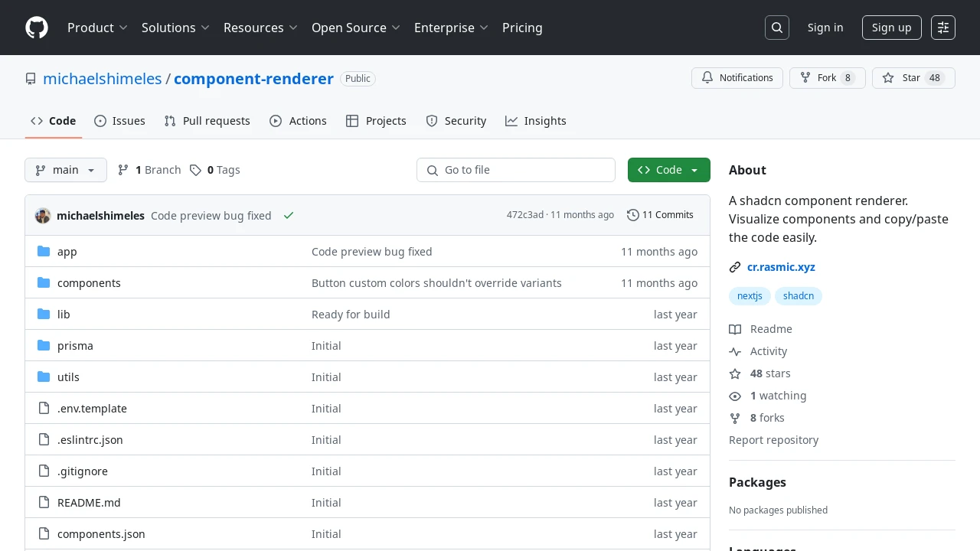Expand the Enterprise menu
The height and width of the screenshot is (551, 980).
tap(452, 28)
